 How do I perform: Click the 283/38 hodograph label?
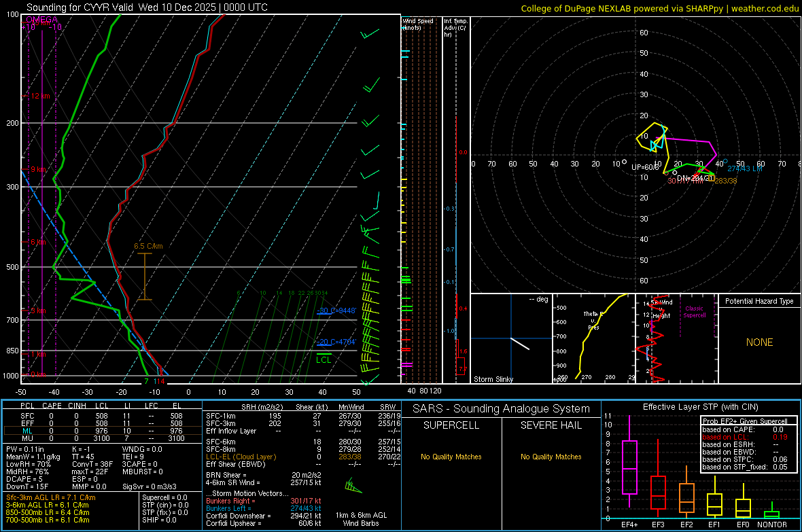(725, 181)
